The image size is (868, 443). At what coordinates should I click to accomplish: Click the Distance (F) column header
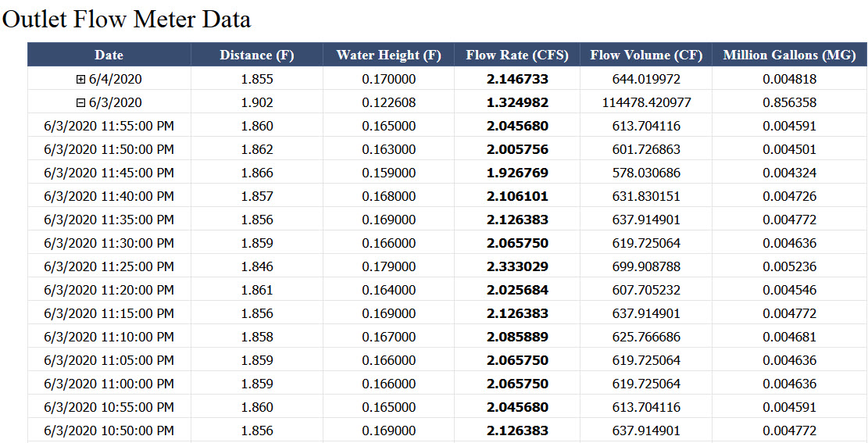pyautogui.click(x=256, y=55)
